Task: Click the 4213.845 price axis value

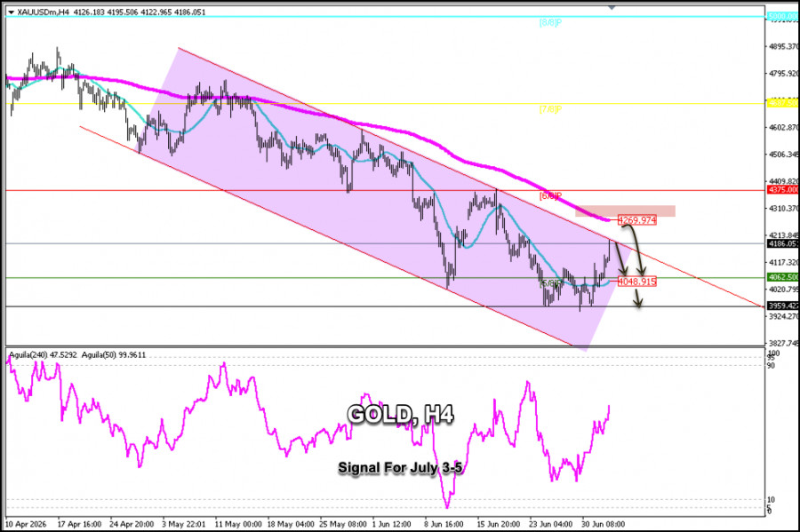Action: 784,235
